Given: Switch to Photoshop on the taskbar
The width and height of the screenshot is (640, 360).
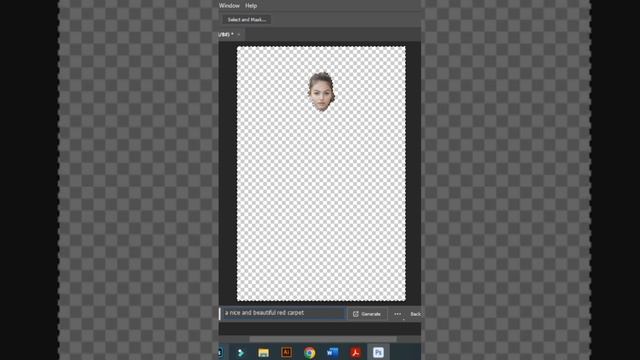Looking at the screenshot, I should tap(378, 352).
